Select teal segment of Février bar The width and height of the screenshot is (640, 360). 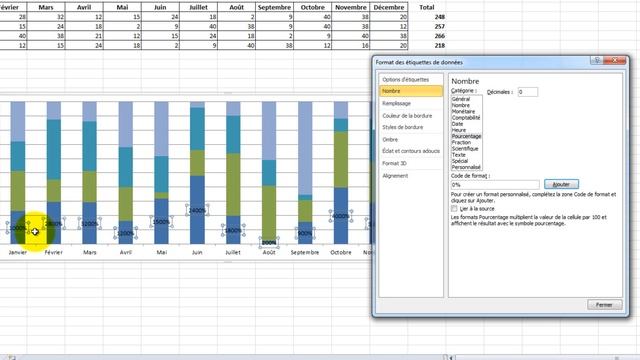click(53, 149)
